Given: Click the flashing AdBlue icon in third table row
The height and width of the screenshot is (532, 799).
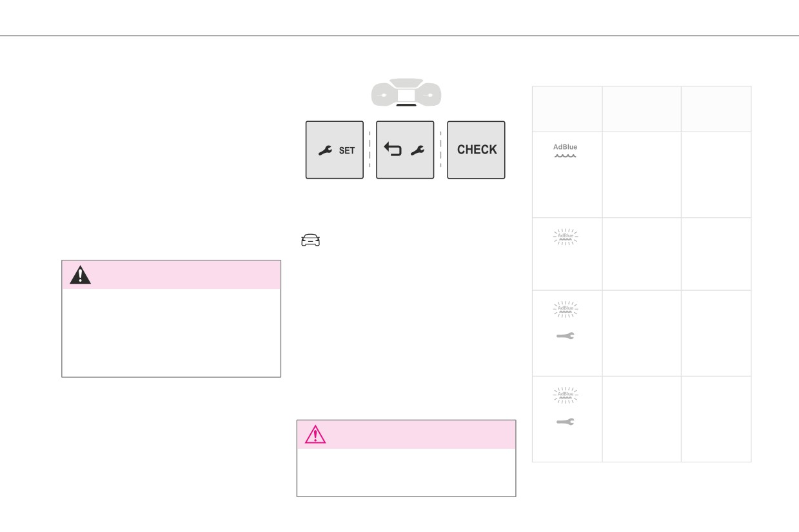Looking at the screenshot, I should pos(567,310).
